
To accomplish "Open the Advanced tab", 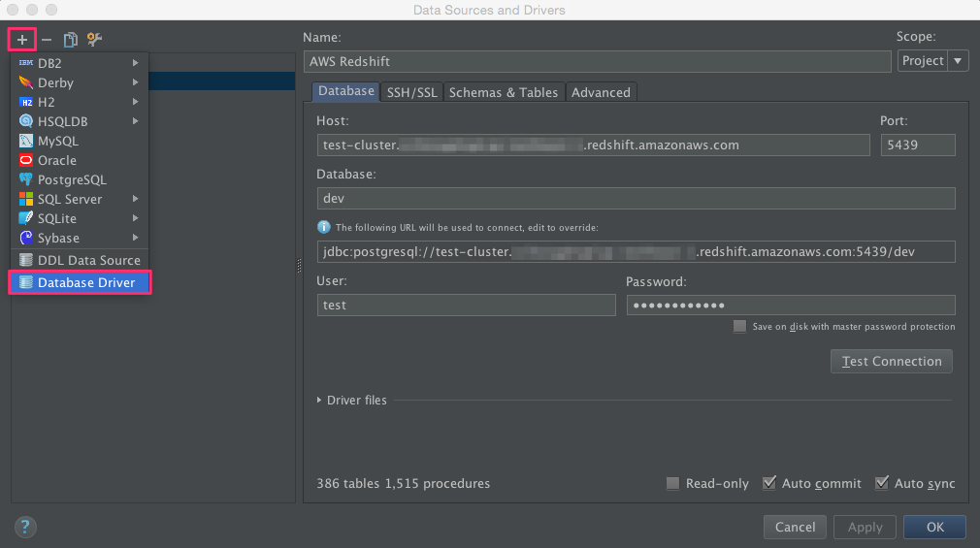I will coord(601,92).
